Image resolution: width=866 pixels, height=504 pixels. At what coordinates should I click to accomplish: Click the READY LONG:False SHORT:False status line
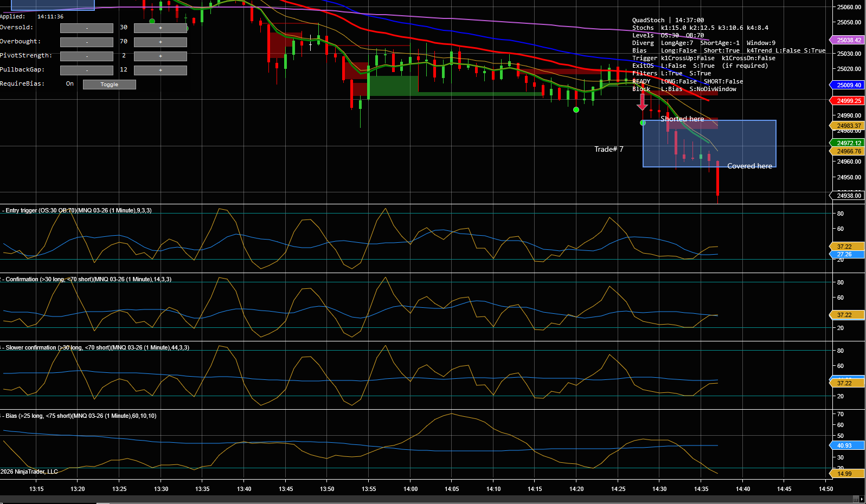[688, 81]
